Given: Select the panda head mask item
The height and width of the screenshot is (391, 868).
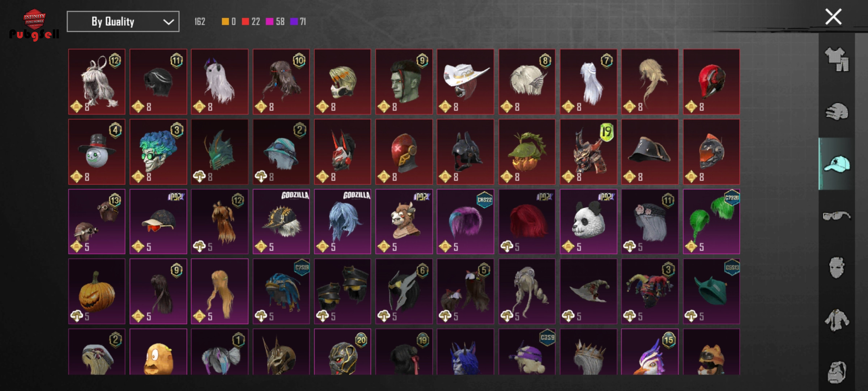Looking at the screenshot, I should click(x=588, y=222).
